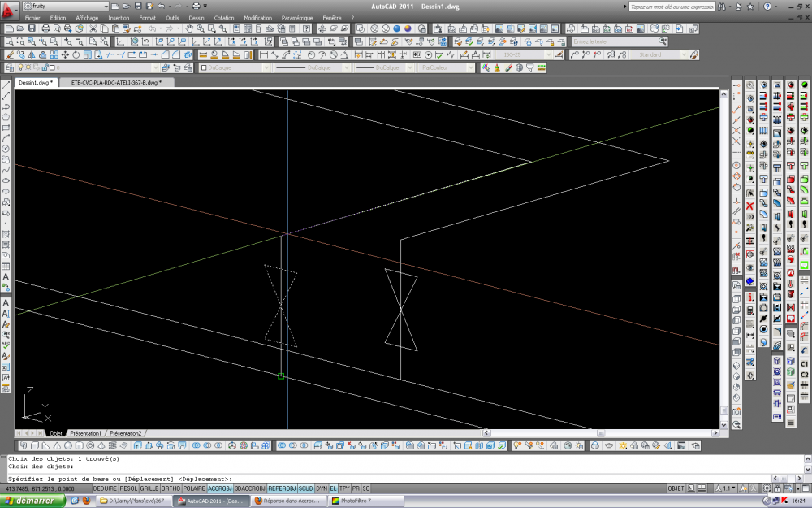Viewport: 812px width, 508px height.
Task: Toggle ACCROBJ object snap
Action: [x=220, y=488]
